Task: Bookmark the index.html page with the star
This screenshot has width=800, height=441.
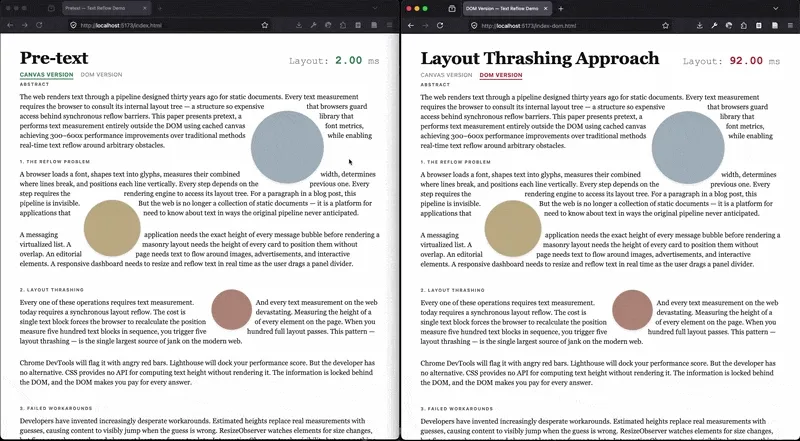Action: point(265,25)
